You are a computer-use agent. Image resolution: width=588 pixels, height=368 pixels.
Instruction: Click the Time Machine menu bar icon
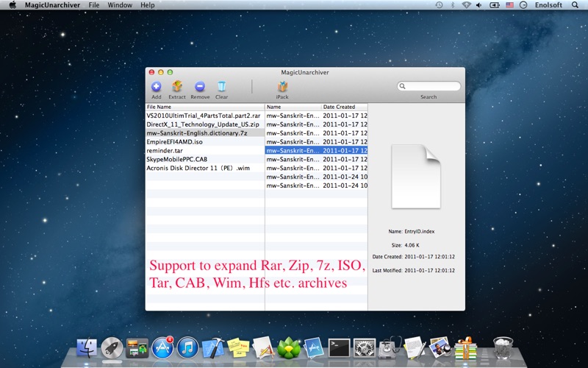click(x=439, y=5)
